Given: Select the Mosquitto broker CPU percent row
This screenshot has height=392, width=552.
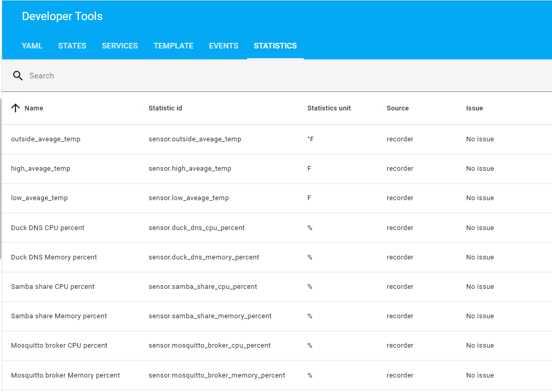Looking at the screenshot, I should point(277,346).
